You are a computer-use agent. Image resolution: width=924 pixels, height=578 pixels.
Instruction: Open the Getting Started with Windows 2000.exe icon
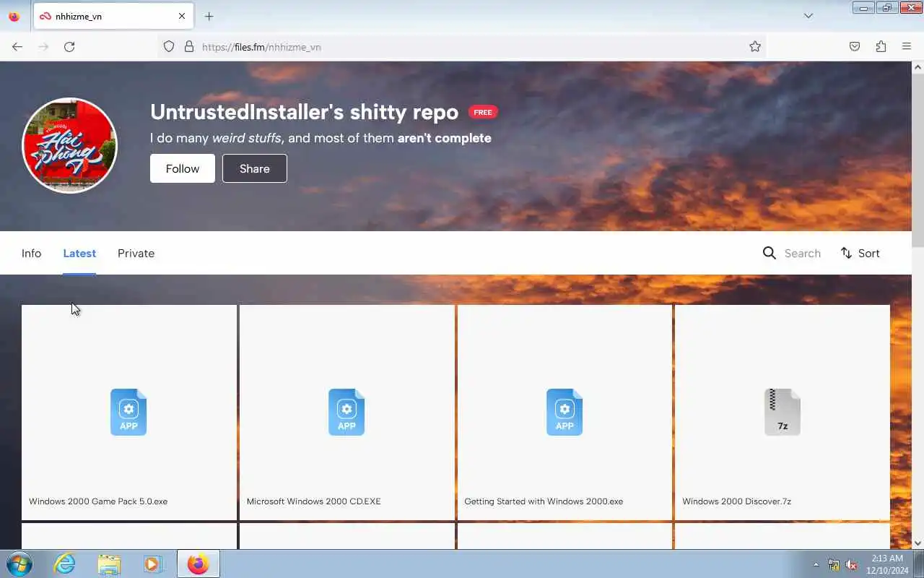[x=565, y=412]
